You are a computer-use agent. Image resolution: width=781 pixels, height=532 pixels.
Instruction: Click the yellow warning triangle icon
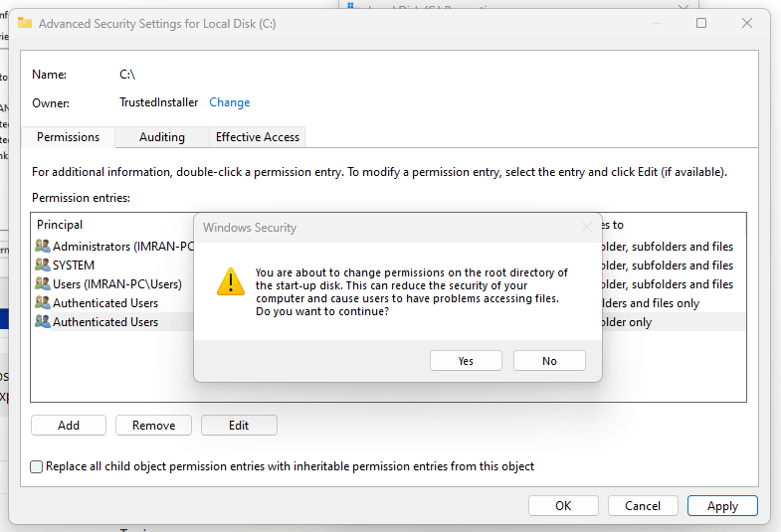pos(231,281)
